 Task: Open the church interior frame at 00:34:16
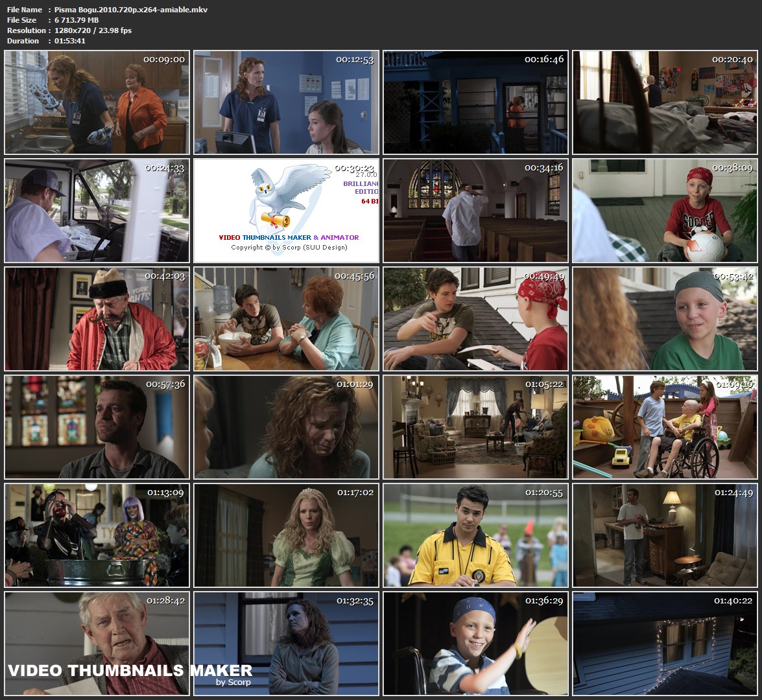point(475,211)
